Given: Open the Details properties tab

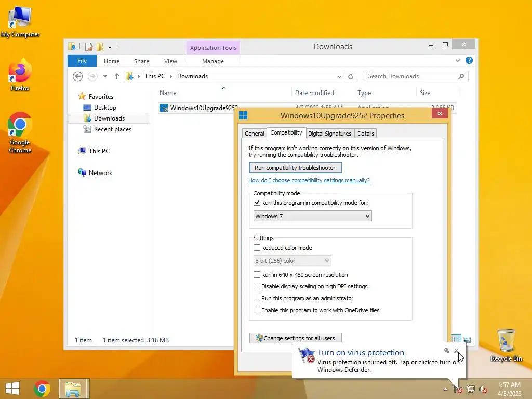Looking at the screenshot, I should point(366,134).
